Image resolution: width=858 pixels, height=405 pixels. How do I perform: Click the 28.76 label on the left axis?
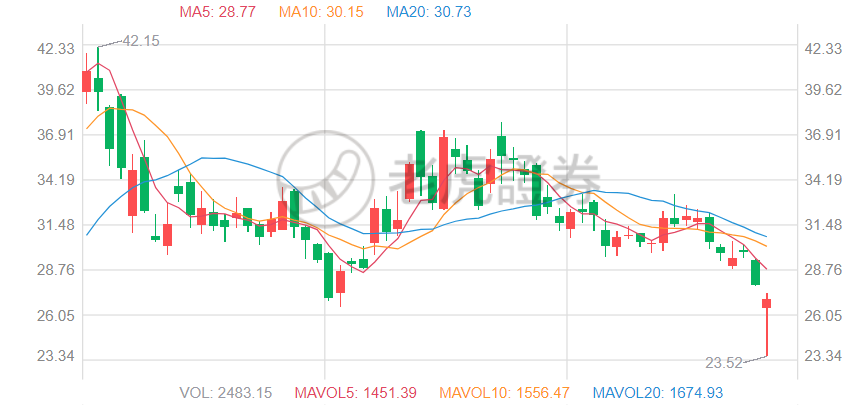(x=29, y=270)
